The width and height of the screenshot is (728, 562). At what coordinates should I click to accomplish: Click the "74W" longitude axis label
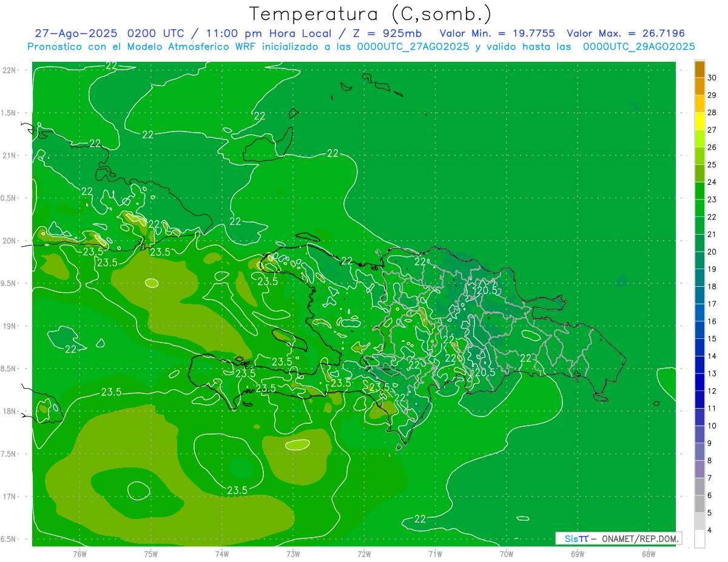coord(222,554)
